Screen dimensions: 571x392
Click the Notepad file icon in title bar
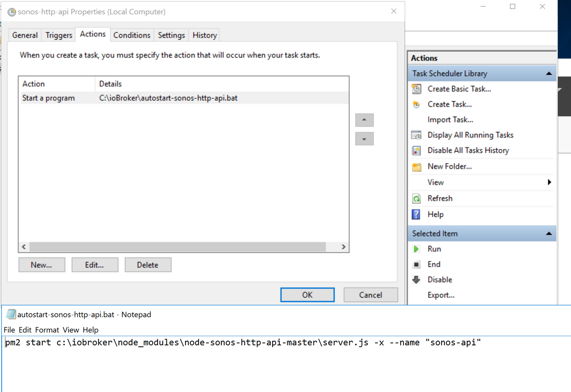click(11, 314)
